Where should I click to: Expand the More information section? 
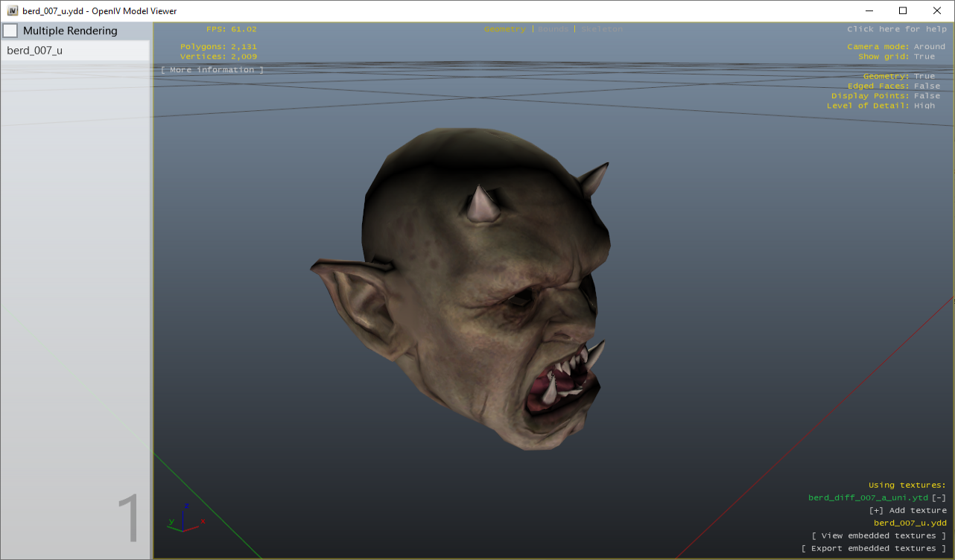pyautogui.click(x=212, y=70)
